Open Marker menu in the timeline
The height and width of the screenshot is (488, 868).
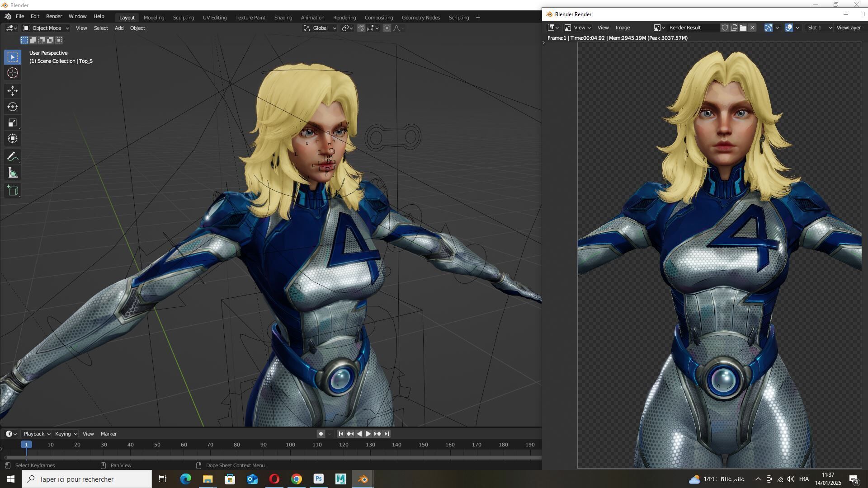point(108,434)
